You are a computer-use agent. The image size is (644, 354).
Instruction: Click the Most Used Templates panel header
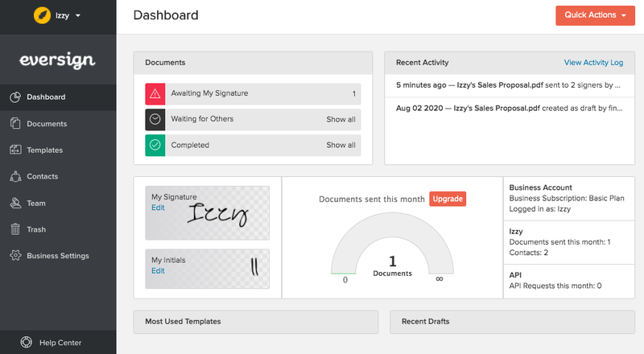[x=256, y=322]
